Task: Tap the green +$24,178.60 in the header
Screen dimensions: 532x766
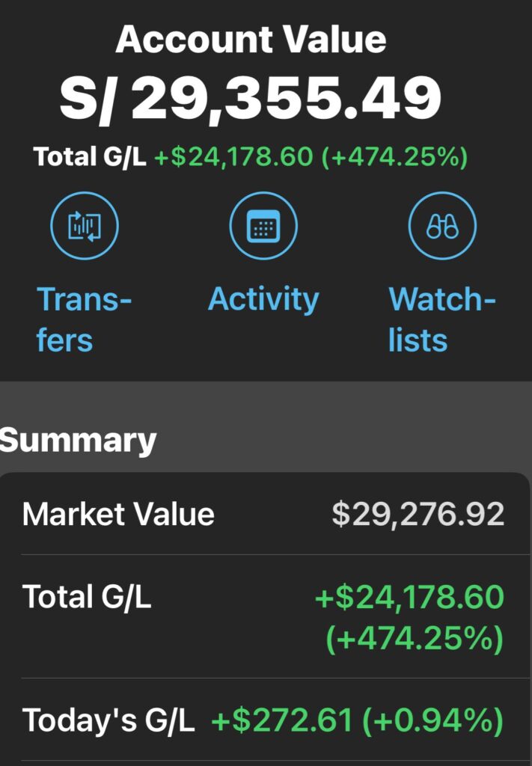Action: 233,157
